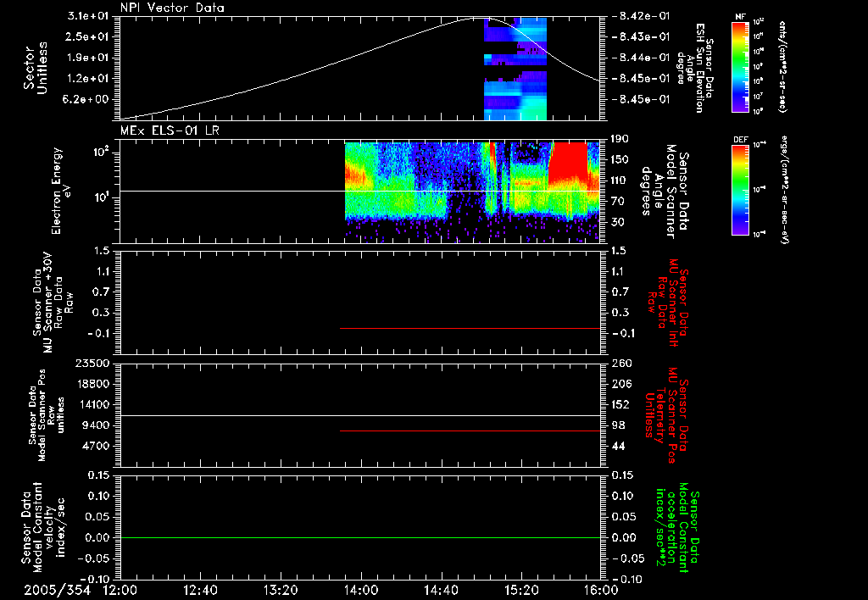The height and width of the screenshot is (600, 868).
Task: Click the "13:20" time axis label
Action: coord(281,590)
